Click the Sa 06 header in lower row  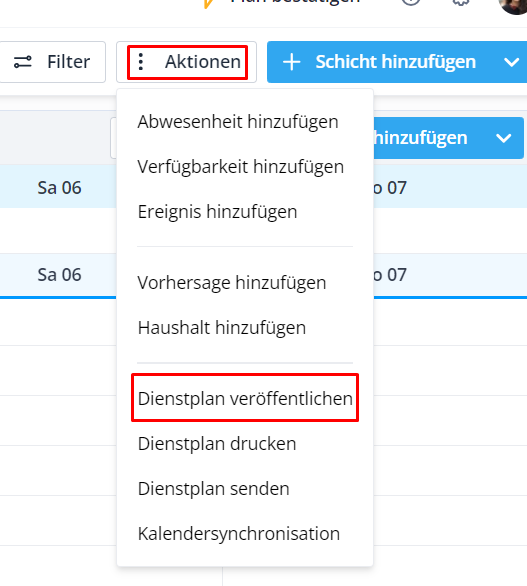pos(59,275)
